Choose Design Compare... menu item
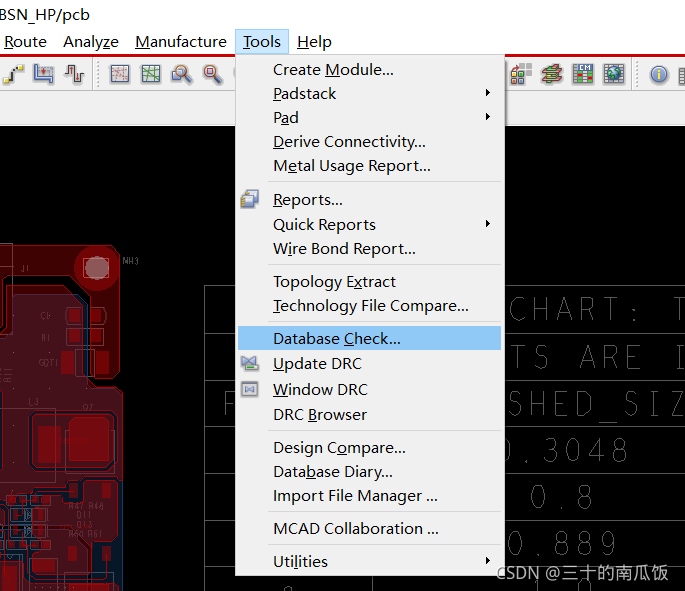The width and height of the screenshot is (685, 591). [x=370, y=448]
